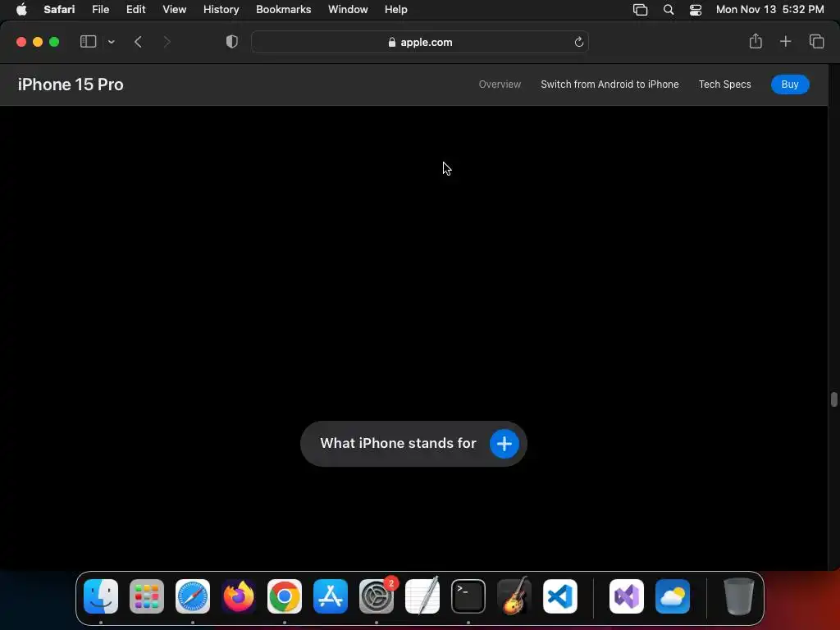Open App Store from the Dock
The width and height of the screenshot is (840, 630).
coord(331,596)
